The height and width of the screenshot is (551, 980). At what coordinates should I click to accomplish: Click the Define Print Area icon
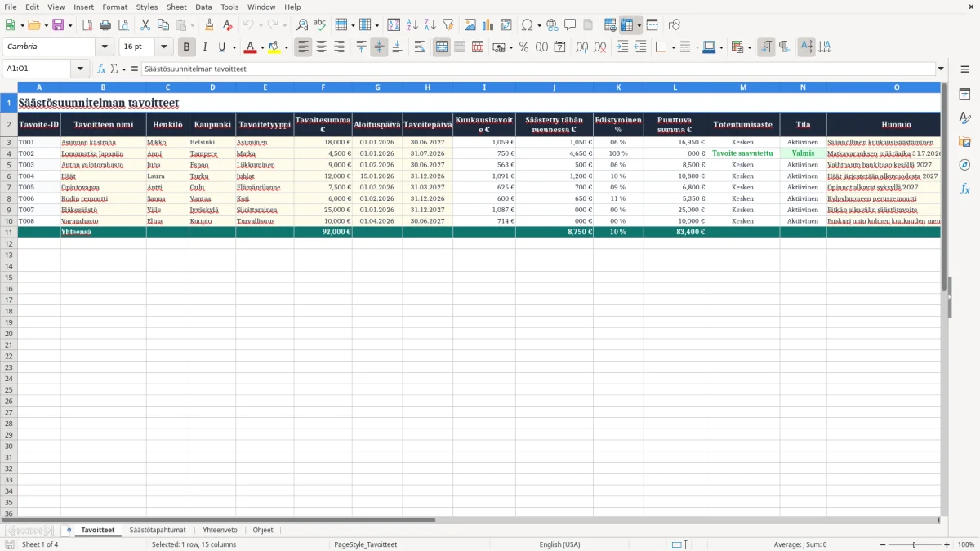pos(610,25)
